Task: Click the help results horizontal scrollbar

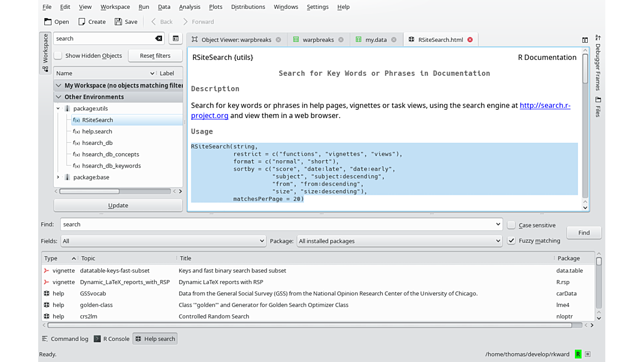Action: (x=310, y=325)
